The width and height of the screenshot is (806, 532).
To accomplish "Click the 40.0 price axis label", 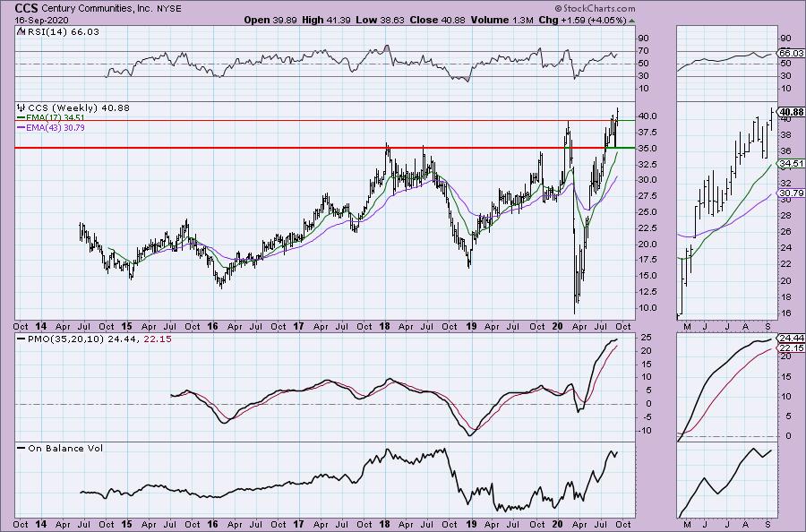I will pyautogui.click(x=647, y=116).
